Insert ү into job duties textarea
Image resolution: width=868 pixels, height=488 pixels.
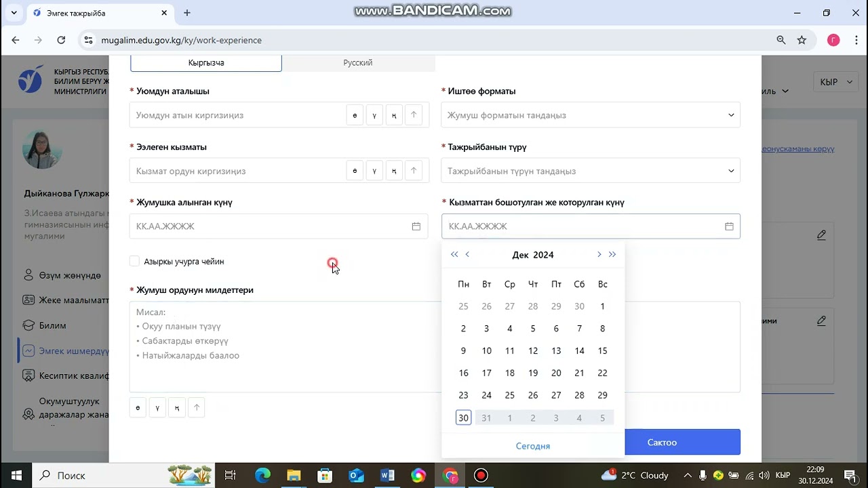[157, 407]
